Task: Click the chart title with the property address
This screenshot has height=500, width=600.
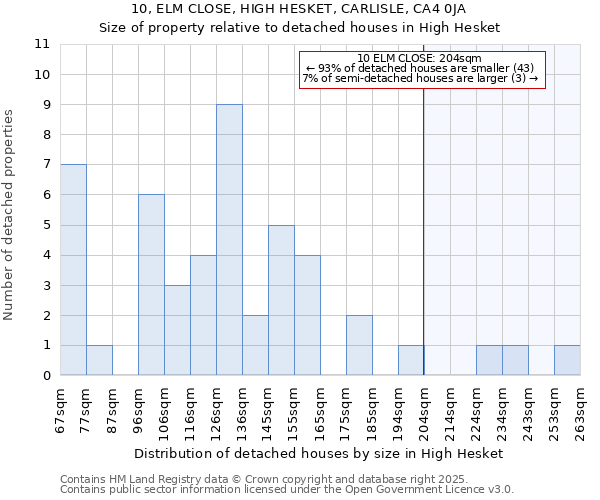Action: pos(300,10)
